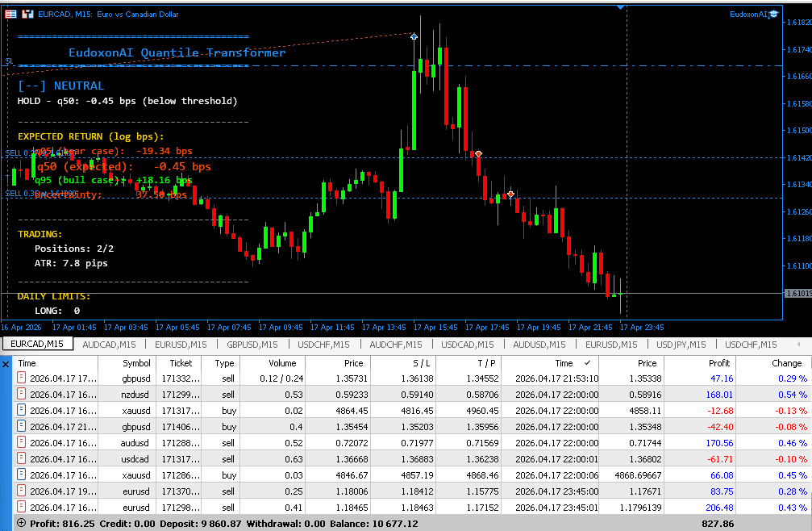Click the loss value -42.40
This screenshot has height=531, width=812.
coord(720,426)
